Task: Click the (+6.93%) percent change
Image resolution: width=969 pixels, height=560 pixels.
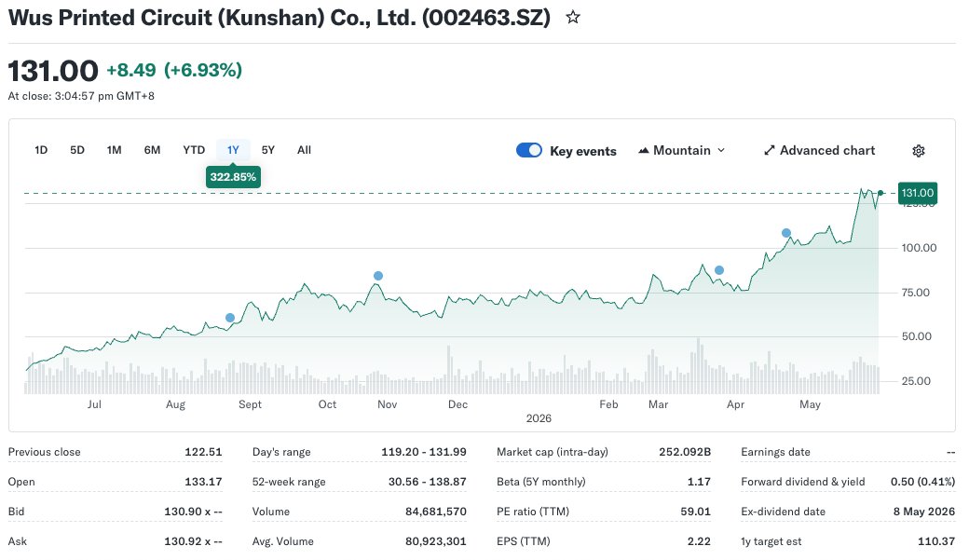Action: coord(203,70)
